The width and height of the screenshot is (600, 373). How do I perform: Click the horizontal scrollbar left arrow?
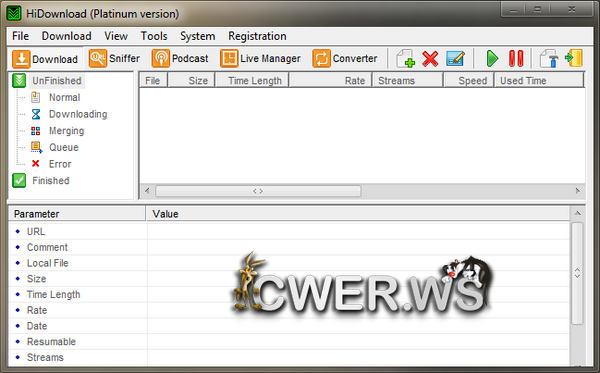pyautogui.click(x=147, y=191)
